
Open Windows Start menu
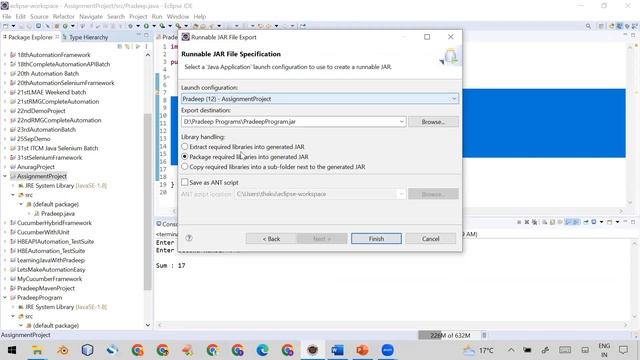12,350
